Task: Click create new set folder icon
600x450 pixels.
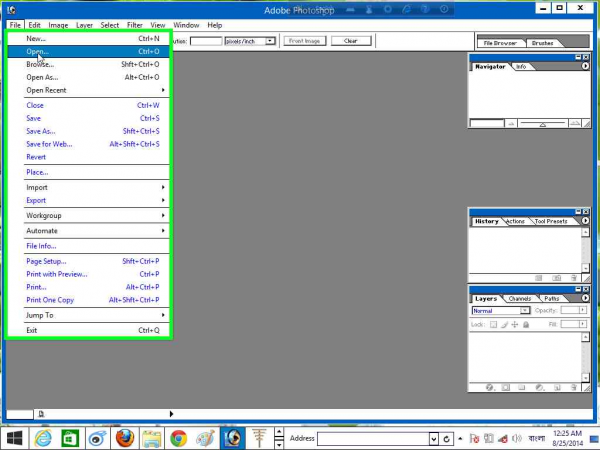Action: click(x=522, y=387)
